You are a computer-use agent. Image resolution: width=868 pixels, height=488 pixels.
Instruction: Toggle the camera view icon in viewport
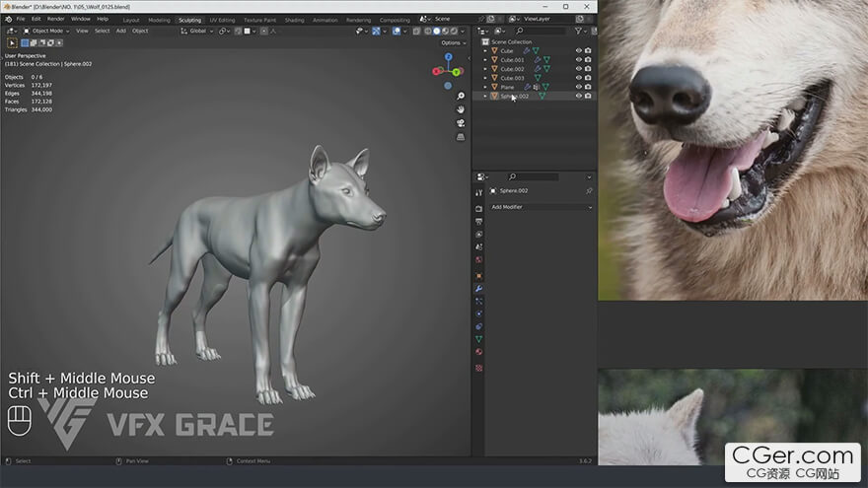tap(460, 123)
